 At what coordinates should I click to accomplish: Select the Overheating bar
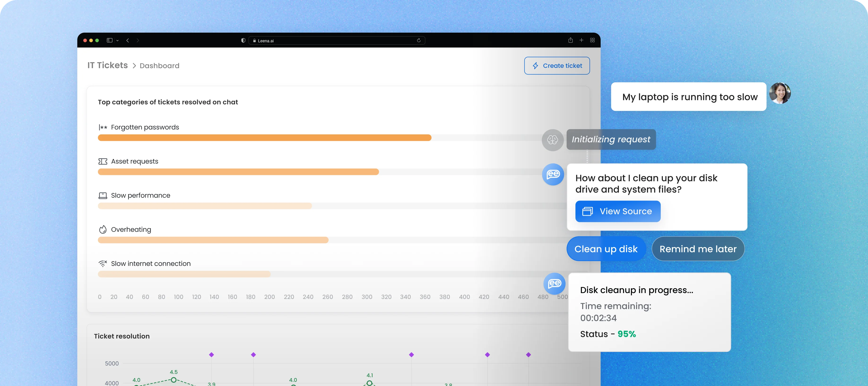(x=213, y=240)
